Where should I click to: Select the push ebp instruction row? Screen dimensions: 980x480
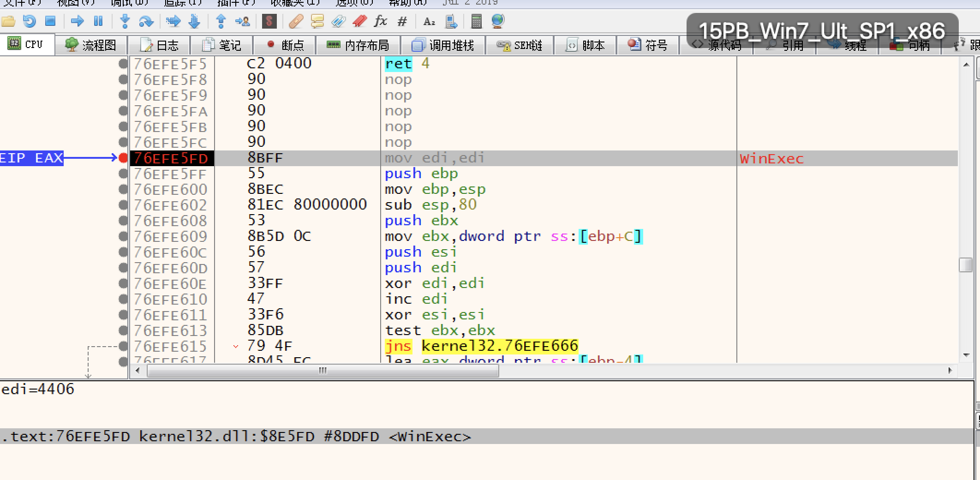tap(421, 174)
